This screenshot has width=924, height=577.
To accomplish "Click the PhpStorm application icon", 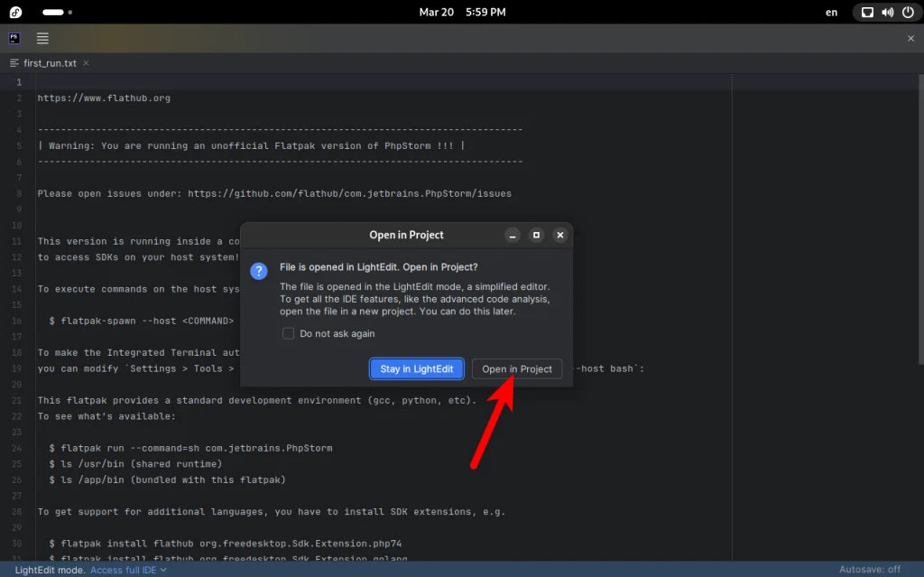I will [13, 38].
